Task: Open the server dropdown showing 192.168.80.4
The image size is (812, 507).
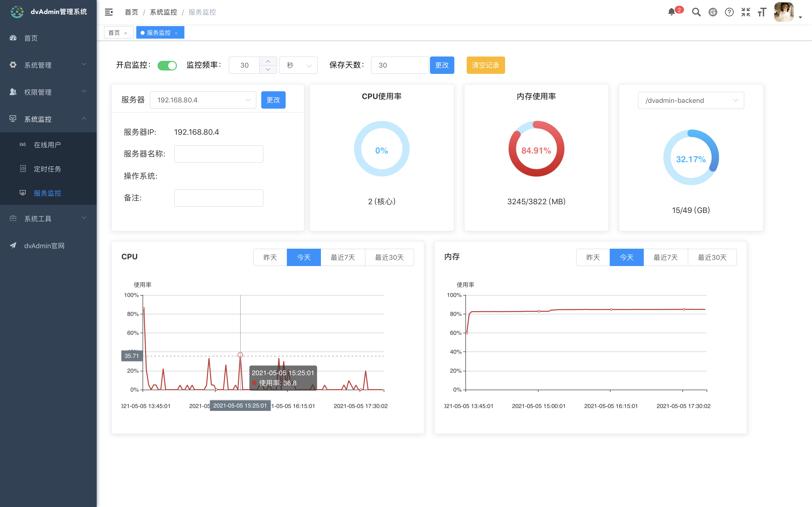Action: [x=203, y=99]
